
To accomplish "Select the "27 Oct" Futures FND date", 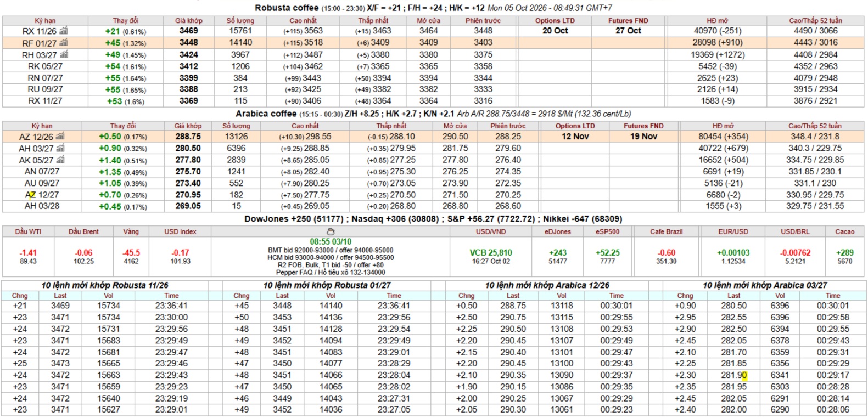I will [628, 31].
